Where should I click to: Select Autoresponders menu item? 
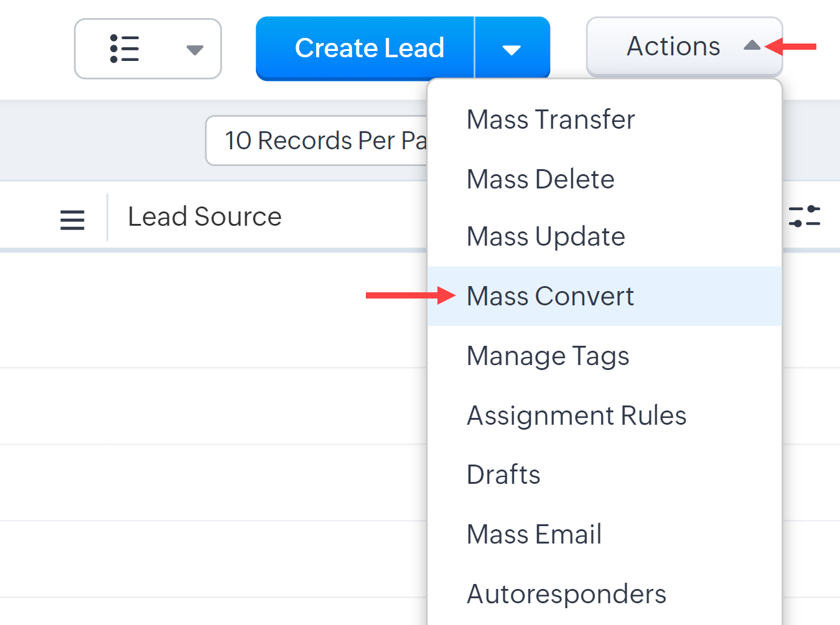click(566, 594)
